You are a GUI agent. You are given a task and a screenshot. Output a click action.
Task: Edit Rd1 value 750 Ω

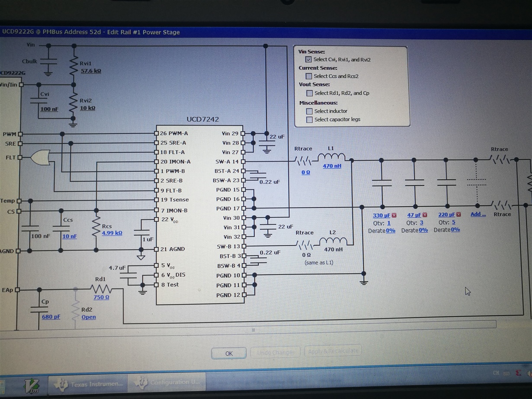101,297
